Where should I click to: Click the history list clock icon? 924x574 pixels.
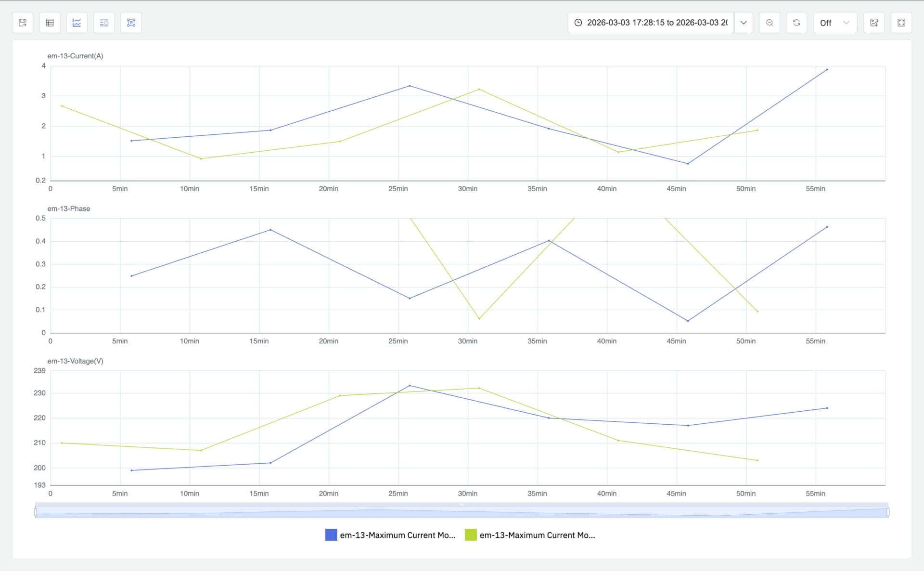104,23
